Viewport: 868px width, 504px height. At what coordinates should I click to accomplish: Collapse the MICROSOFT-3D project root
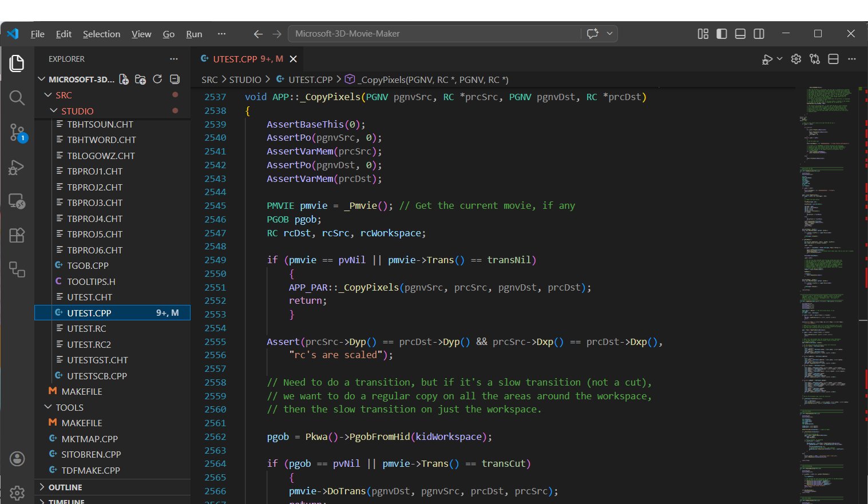[41, 80]
